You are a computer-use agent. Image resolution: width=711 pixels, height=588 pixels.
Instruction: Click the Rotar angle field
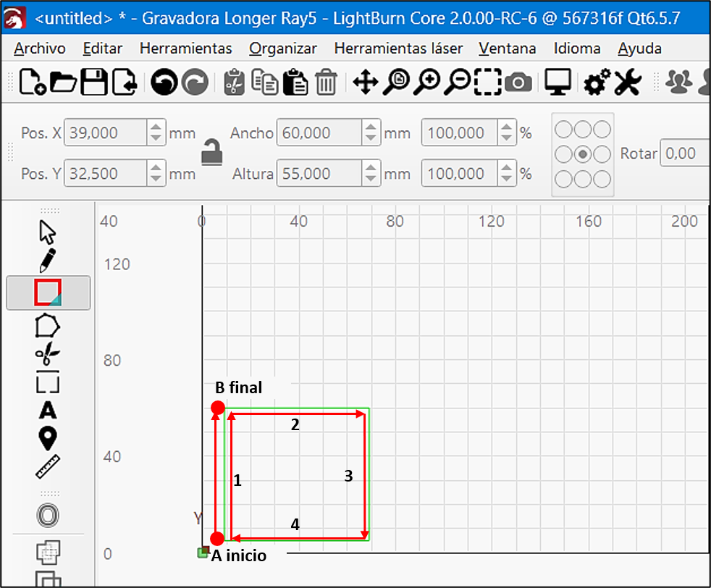click(x=685, y=154)
